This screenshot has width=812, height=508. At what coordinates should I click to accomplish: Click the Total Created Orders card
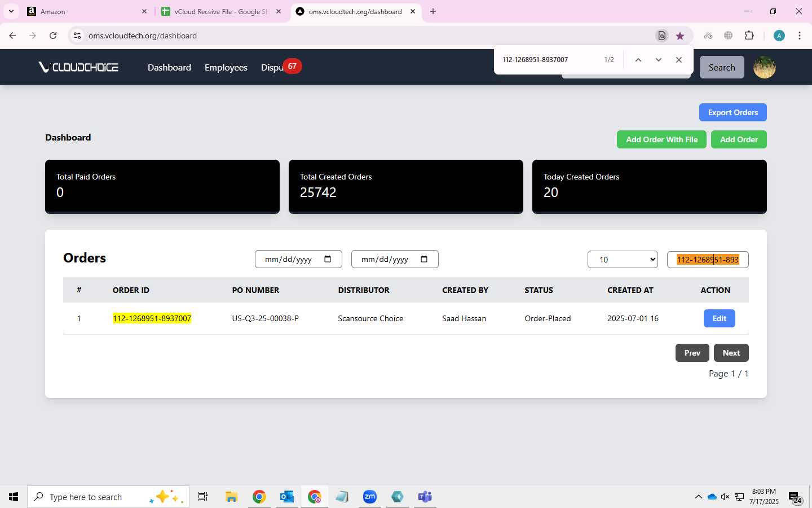[406, 187]
